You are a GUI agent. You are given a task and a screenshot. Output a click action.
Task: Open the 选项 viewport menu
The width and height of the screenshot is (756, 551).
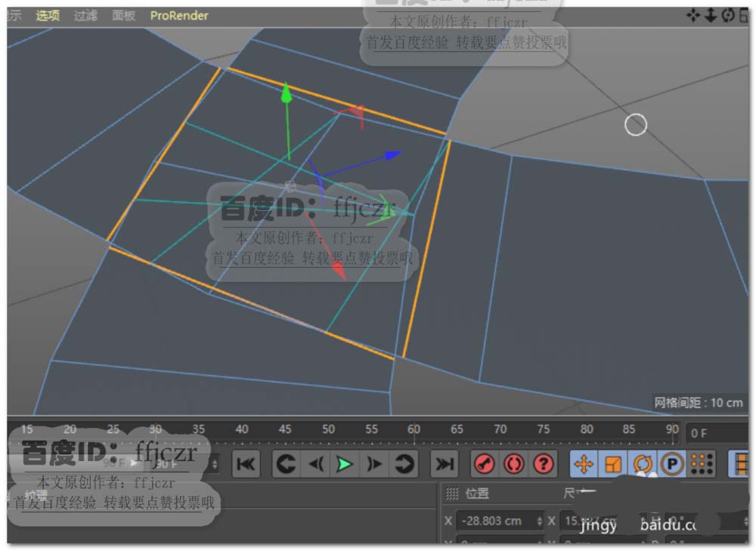pos(48,16)
